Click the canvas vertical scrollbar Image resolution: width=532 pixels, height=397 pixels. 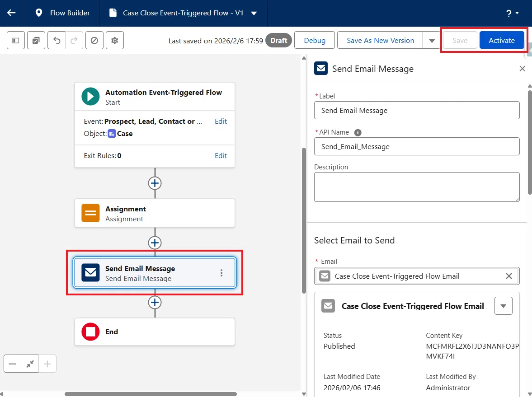point(304,220)
